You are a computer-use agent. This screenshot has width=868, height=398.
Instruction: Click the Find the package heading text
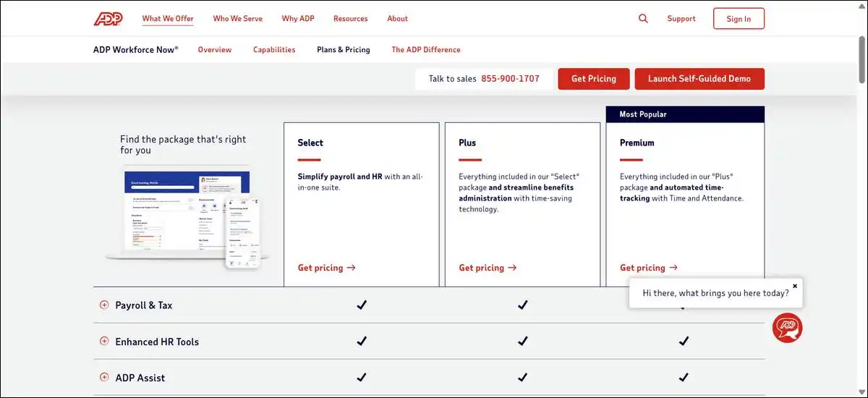(183, 145)
